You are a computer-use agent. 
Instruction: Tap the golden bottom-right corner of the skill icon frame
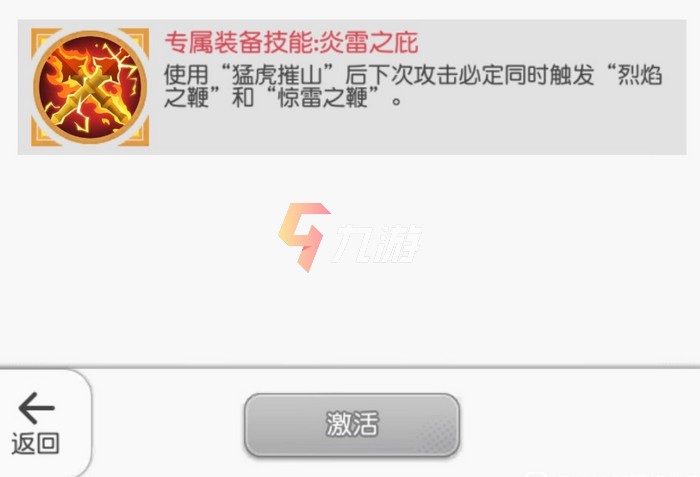pos(137,134)
